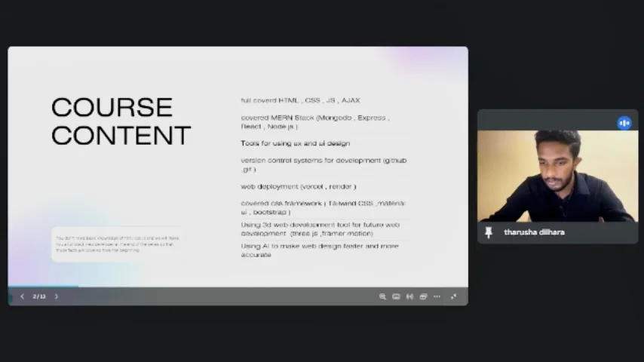644x362 pixels.
Task: Open the multi-window view icon
Action: (x=423, y=296)
